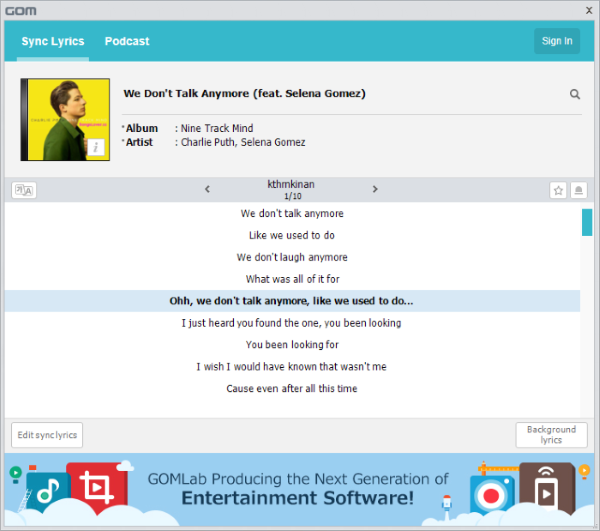Select lyric "Cause even after all this time"
Viewport: 600px width, 531px height.
(292, 388)
